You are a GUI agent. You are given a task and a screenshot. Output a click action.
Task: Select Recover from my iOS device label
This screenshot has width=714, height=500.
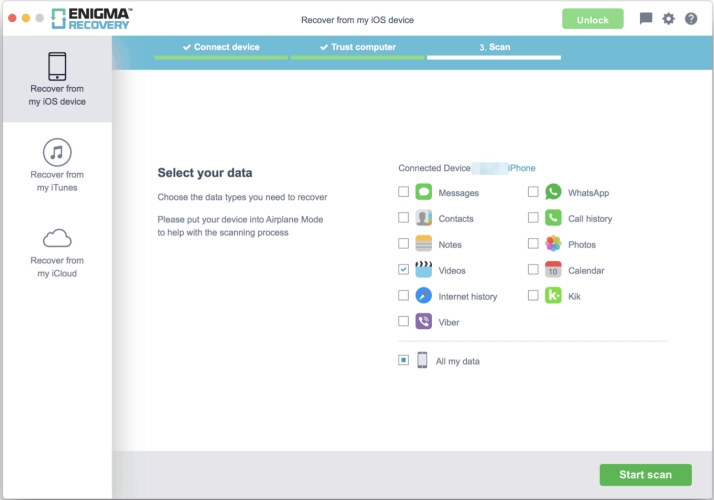click(x=57, y=95)
